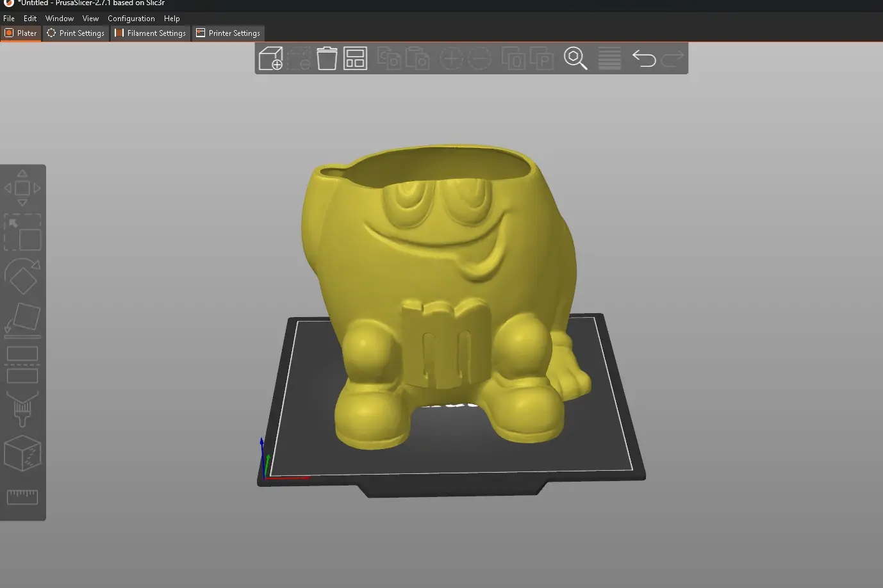The image size is (883, 588).
Task: Select the Measure ruler tool
Action: click(22, 497)
